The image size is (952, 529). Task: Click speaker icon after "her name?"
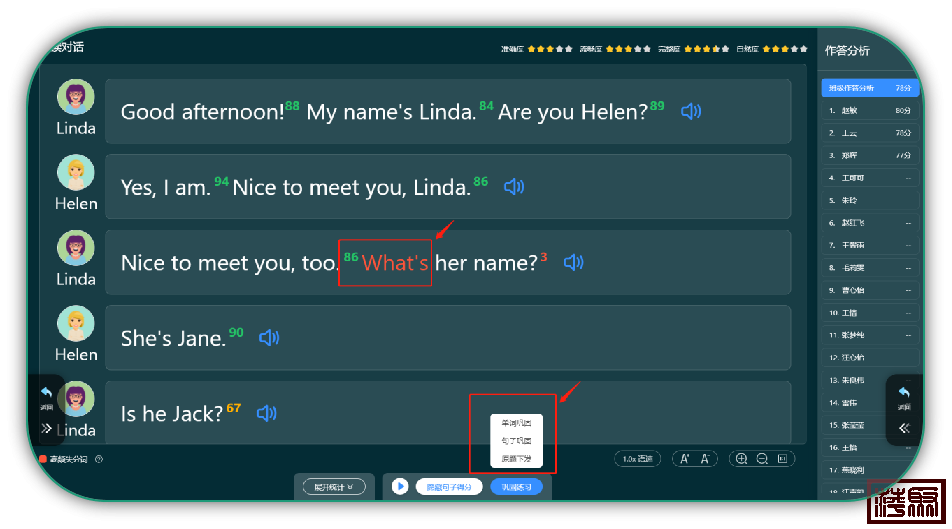click(573, 263)
